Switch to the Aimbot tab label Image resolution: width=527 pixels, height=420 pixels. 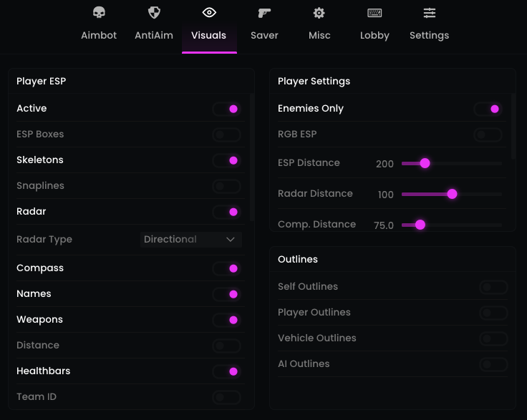(99, 35)
